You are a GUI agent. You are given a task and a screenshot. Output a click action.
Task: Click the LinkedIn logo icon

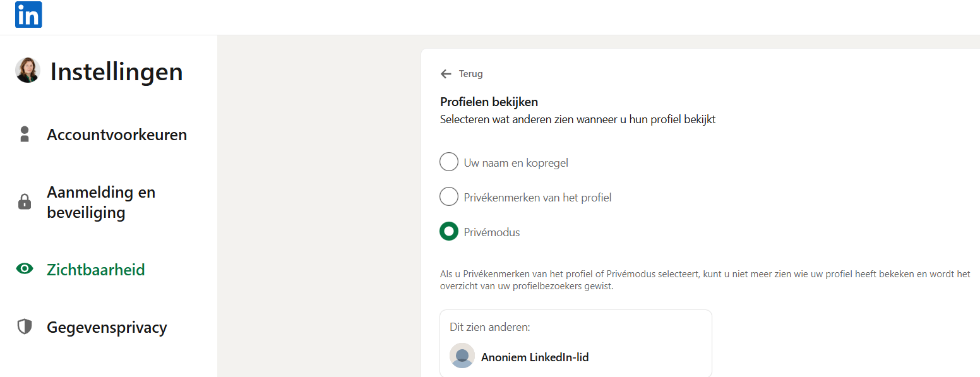(28, 15)
